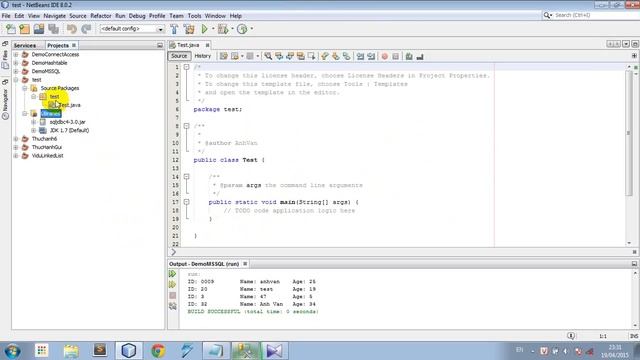640x360 pixels.
Task: Toggle Highlight Search in editor toolbar
Action: click(301, 56)
